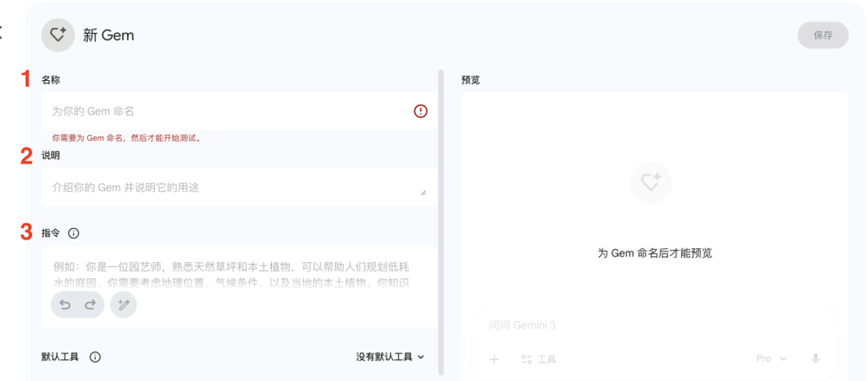Expand the 没有默认工具 dropdown
868x381 pixels.
[x=390, y=357]
